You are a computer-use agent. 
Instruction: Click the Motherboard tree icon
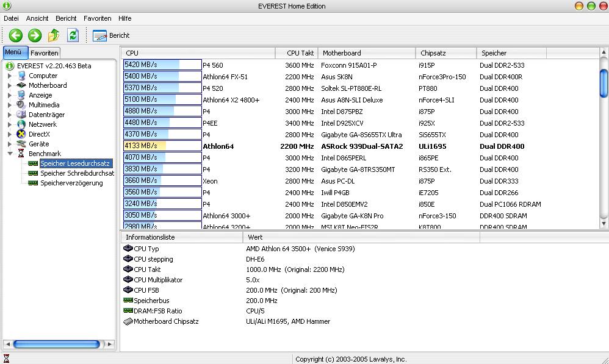coord(21,85)
